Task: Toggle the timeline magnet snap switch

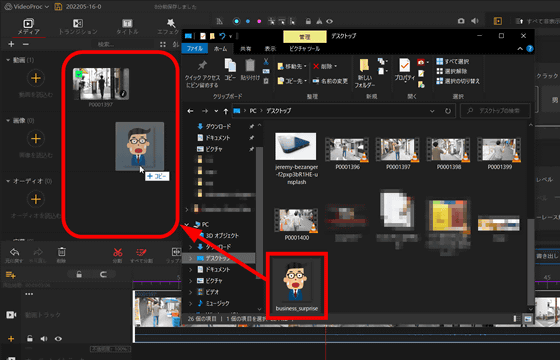Action: [x=103, y=274]
